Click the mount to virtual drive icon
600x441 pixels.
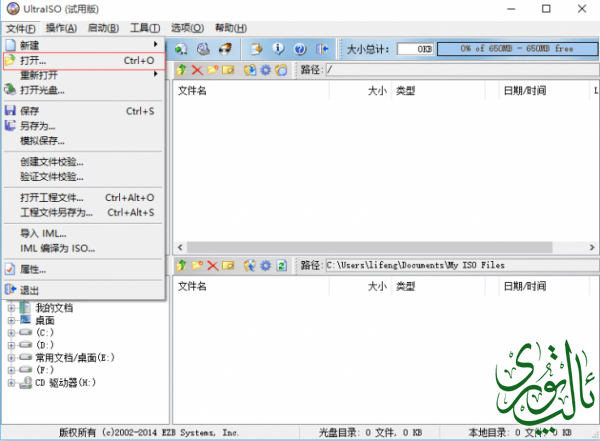pyautogui.click(x=203, y=49)
